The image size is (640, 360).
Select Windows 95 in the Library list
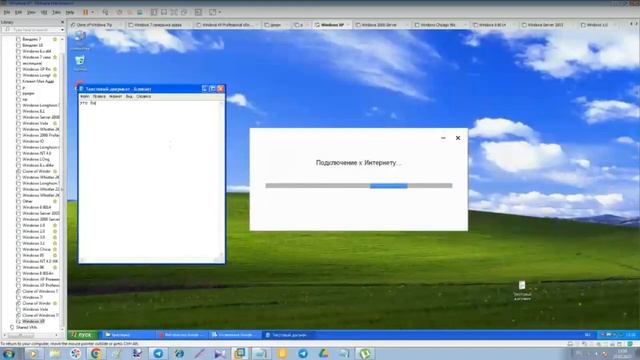[33, 255]
